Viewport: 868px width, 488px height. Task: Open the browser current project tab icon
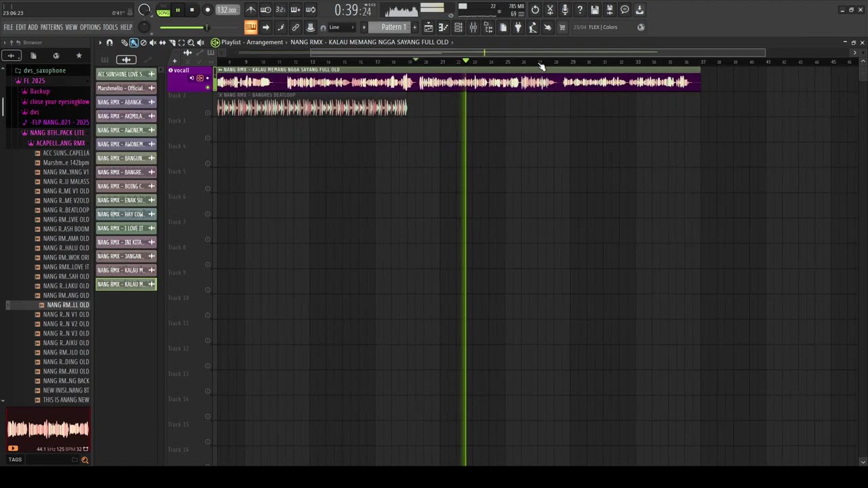click(33, 56)
